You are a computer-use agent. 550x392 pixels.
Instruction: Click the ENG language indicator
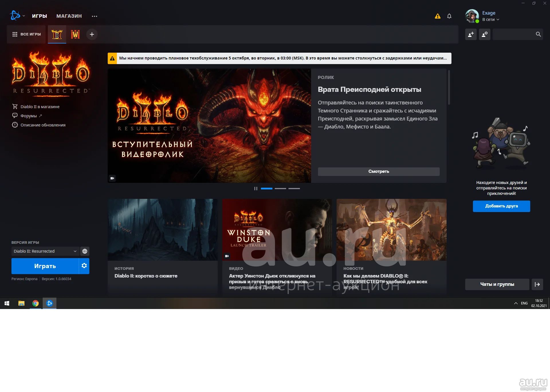pyautogui.click(x=524, y=303)
